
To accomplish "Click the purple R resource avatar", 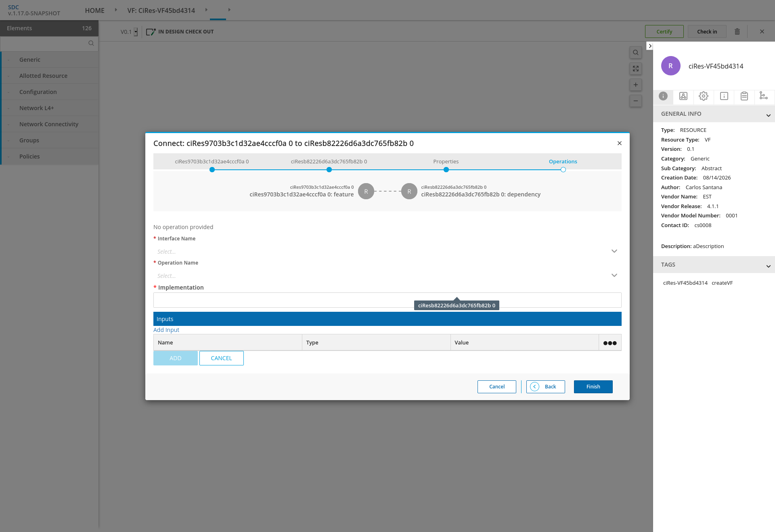I will [x=671, y=66].
